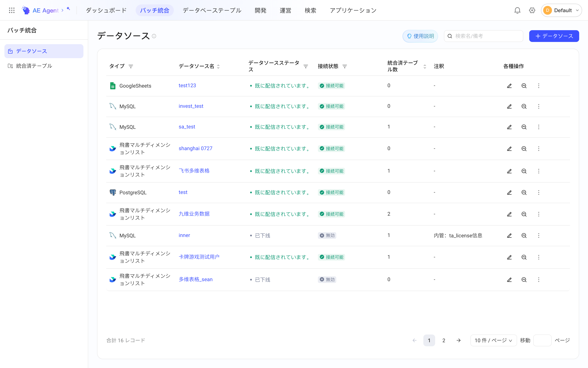Viewport: 588px width, 368px height.
Task: Open the データベーステーブル tab
Action: pos(212,10)
